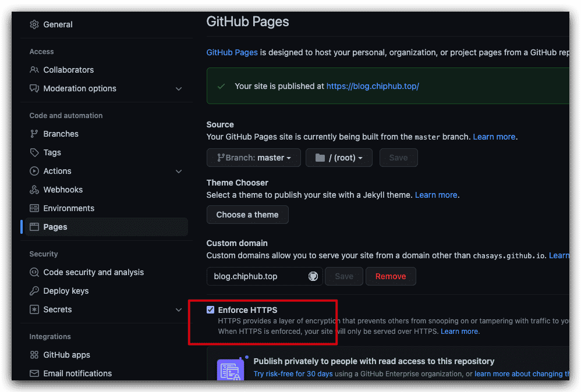Viewport: 581px width, 392px height.
Task: Open Webhooks settings page
Action: click(x=63, y=190)
